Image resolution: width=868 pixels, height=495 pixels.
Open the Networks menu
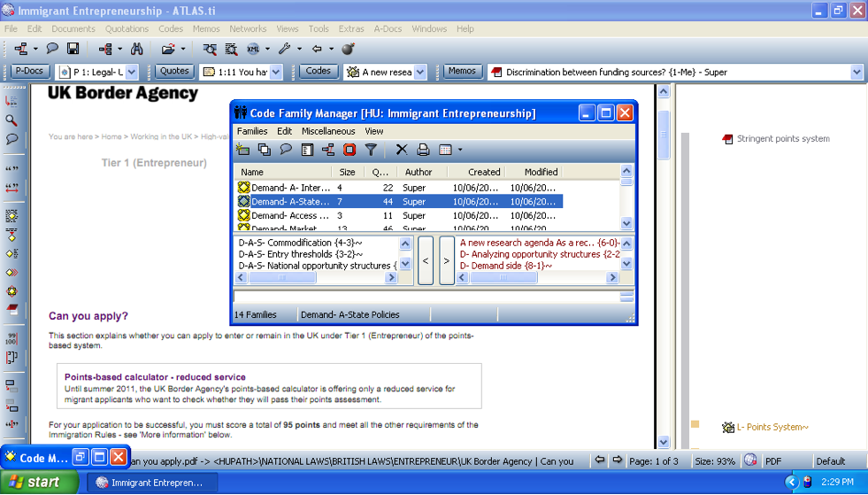(x=248, y=29)
